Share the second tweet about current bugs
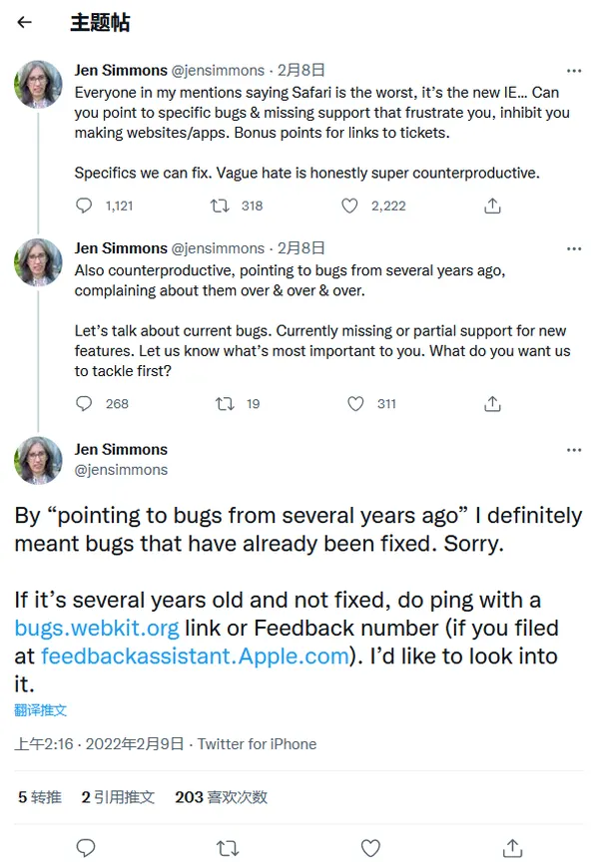The image size is (599, 868). pyautogui.click(x=492, y=404)
